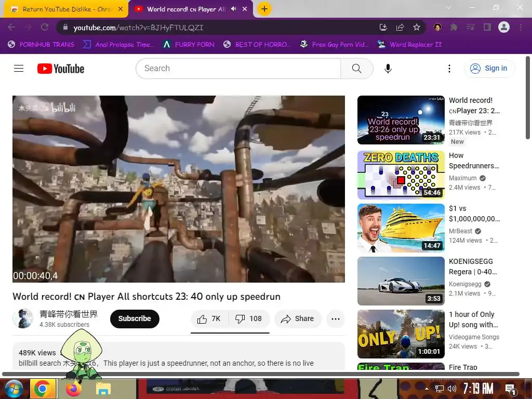
Task: Click the share page icon in address bar
Action: 400,27
